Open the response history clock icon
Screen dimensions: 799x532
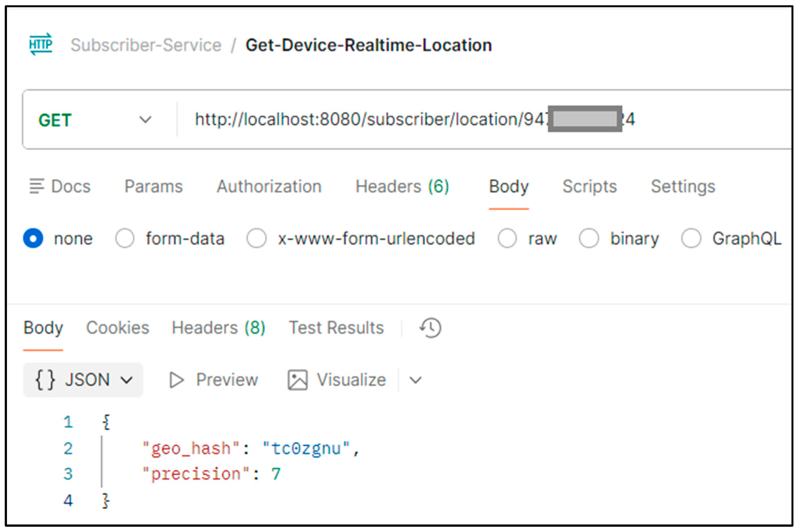coord(430,328)
